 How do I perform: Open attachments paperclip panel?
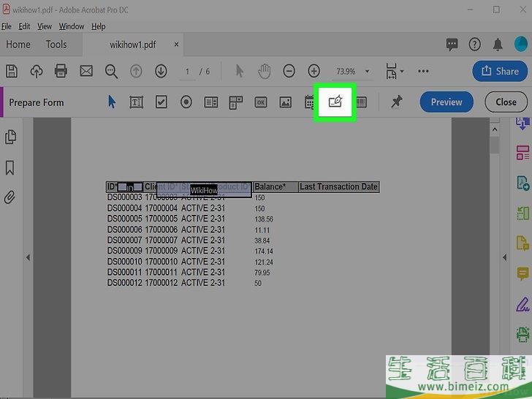(9, 197)
